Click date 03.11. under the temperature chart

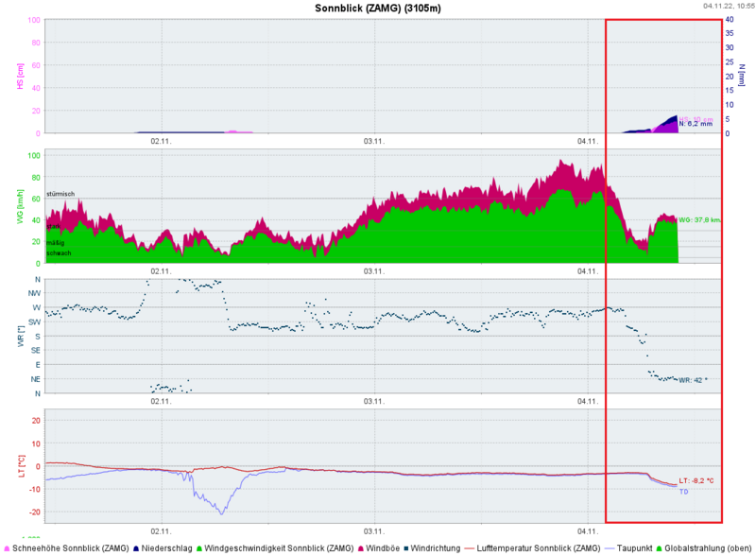(374, 531)
